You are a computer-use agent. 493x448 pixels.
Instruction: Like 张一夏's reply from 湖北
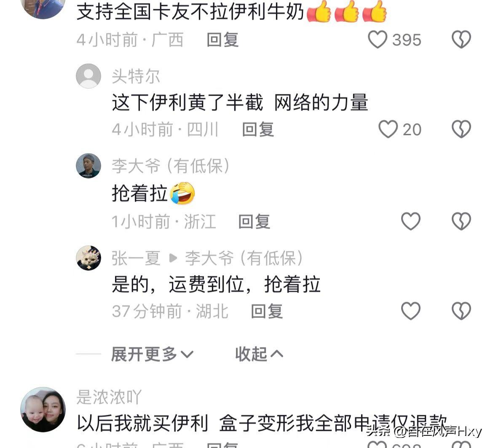point(411,311)
